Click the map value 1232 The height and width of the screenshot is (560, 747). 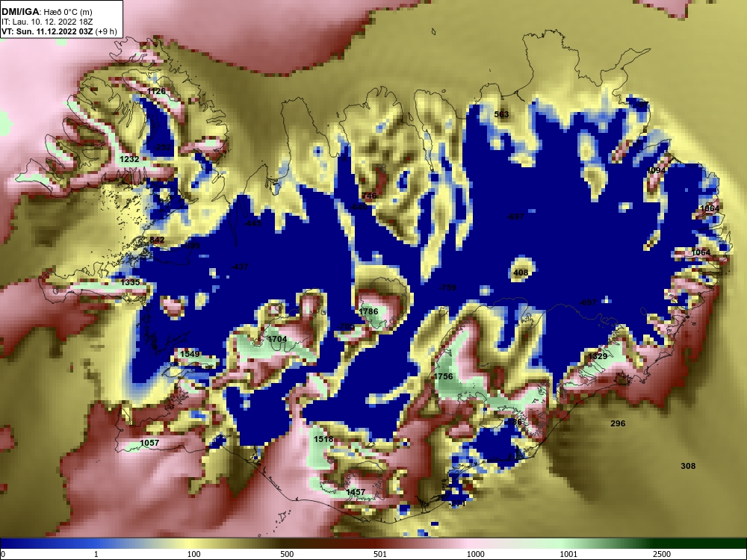tap(129, 160)
